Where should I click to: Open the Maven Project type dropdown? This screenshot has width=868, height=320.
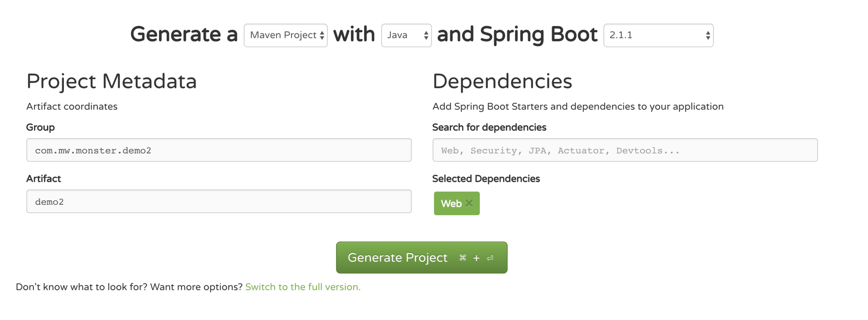point(285,35)
